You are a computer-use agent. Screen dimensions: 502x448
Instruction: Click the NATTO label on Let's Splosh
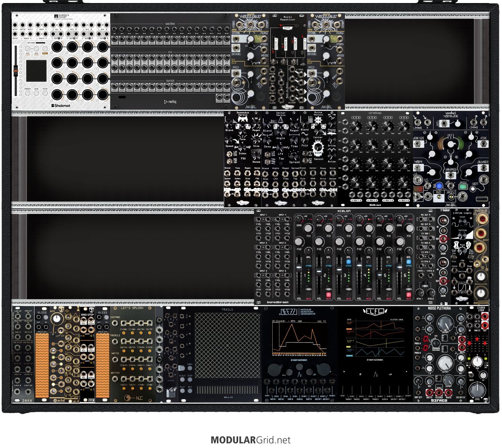pyautogui.click(x=115, y=353)
